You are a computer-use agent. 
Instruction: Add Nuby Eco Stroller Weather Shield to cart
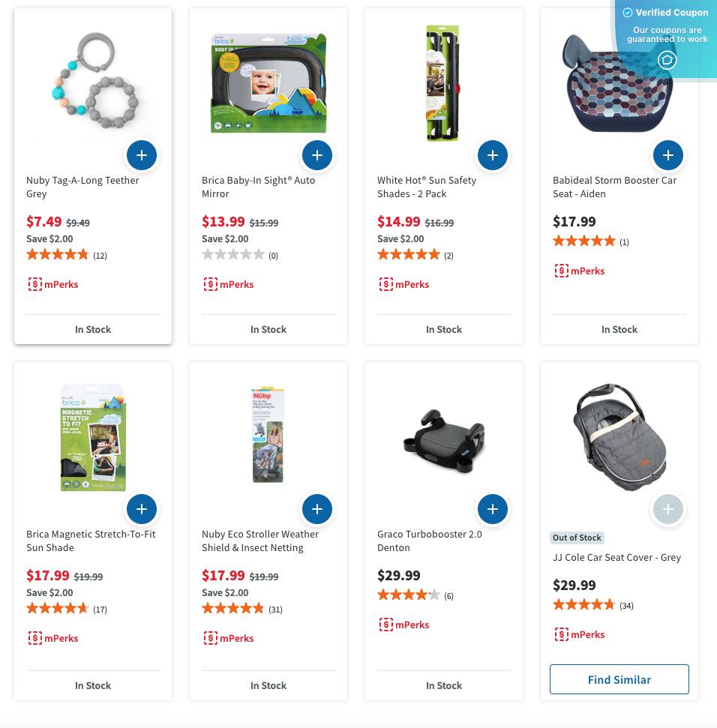[x=317, y=509]
